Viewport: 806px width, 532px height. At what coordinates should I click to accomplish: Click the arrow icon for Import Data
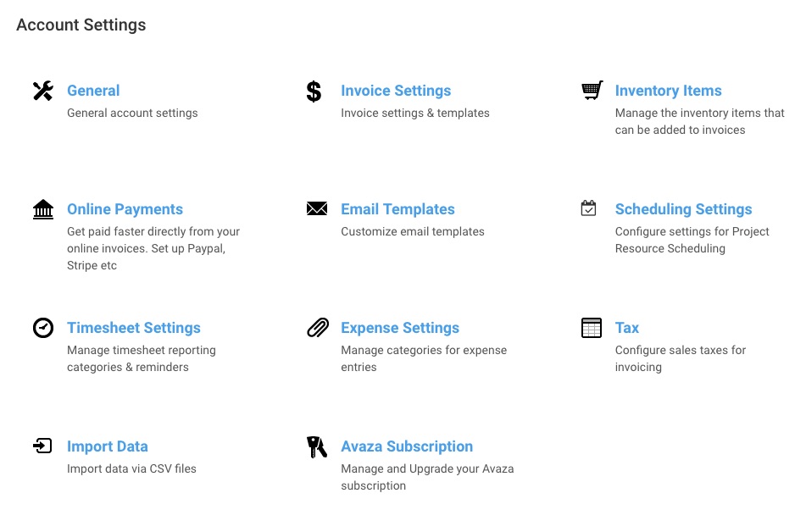(x=42, y=446)
